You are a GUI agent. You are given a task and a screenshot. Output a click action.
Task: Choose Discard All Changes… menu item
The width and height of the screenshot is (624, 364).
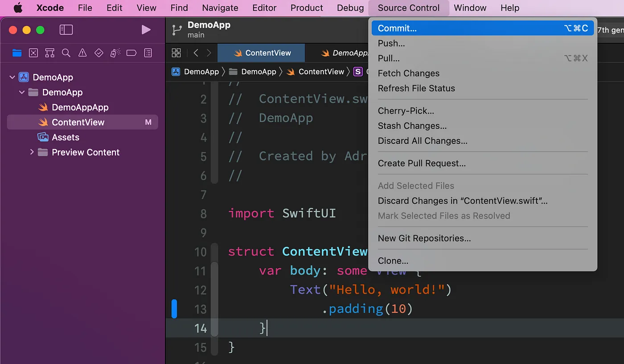[483, 141]
